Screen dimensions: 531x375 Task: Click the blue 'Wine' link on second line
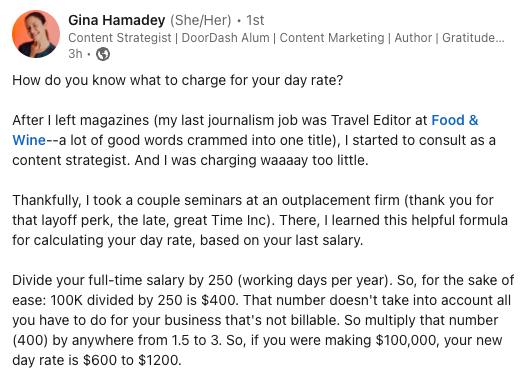pyautogui.click(x=29, y=140)
